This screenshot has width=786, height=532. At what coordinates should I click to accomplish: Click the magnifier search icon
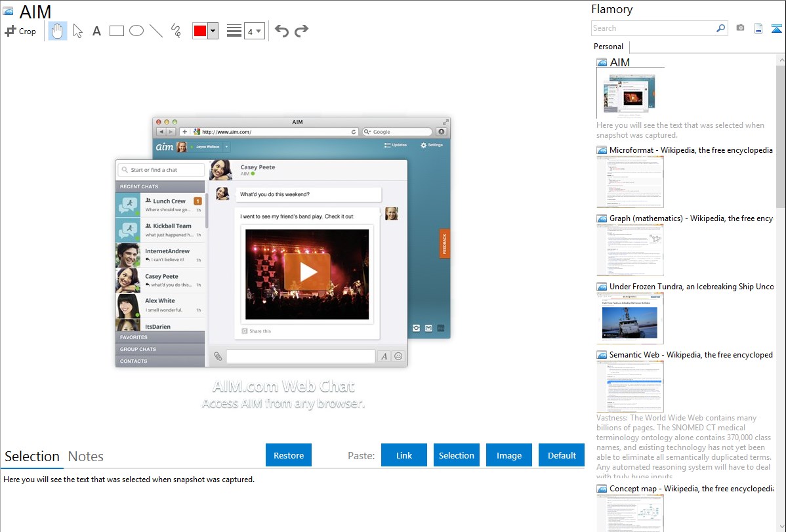[x=721, y=28]
